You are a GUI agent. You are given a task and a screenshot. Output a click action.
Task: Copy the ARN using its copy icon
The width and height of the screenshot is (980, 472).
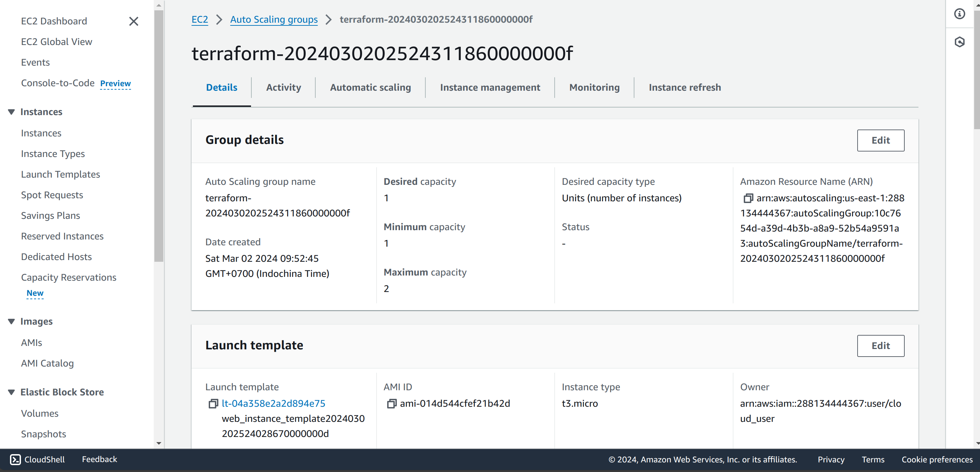point(748,198)
